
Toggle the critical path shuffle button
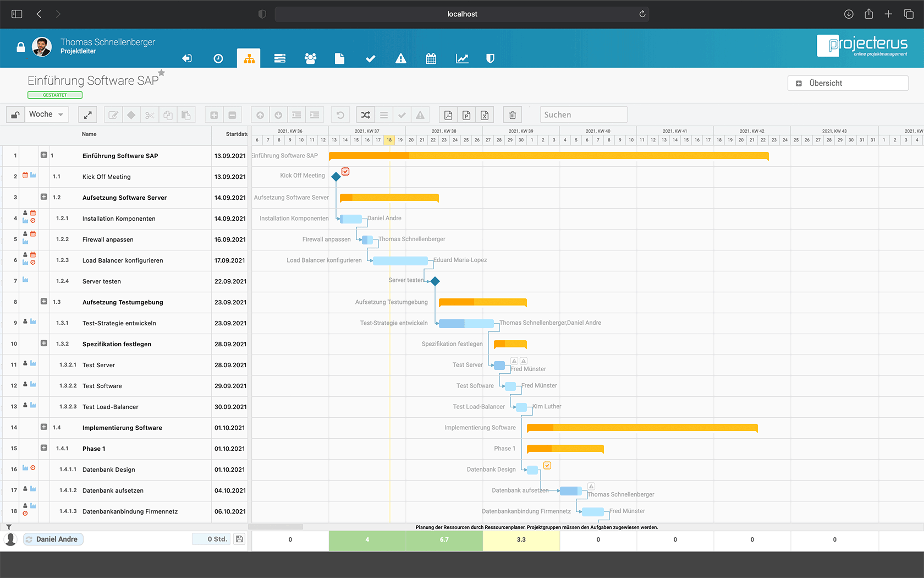coord(366,115)
